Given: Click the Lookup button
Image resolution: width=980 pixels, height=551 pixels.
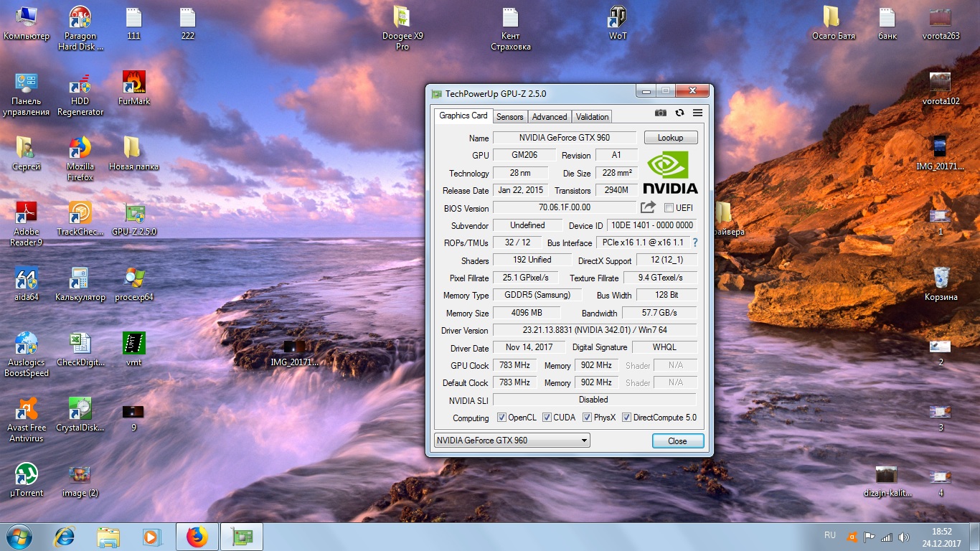Looking at the screenshot, I should (671, 138).
